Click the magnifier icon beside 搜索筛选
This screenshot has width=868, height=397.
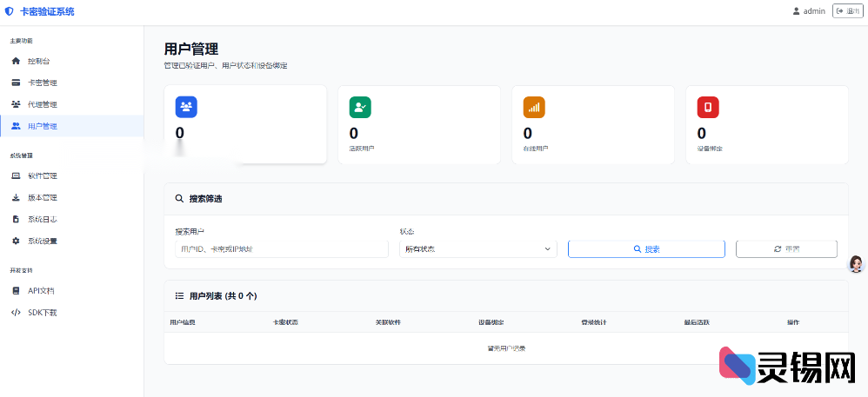pyautogui.click(x=179, y=198)
